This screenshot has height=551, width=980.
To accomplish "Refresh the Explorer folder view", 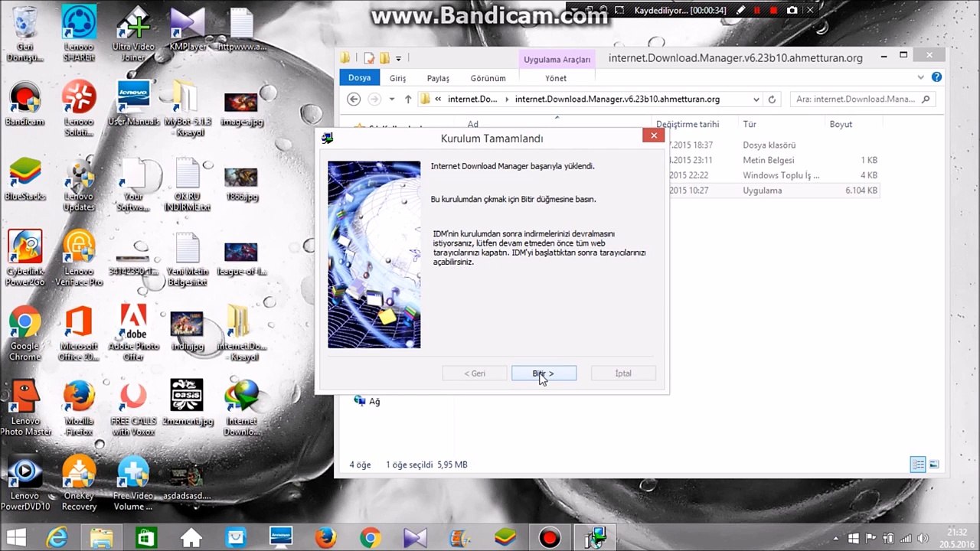I will (772, 99).
